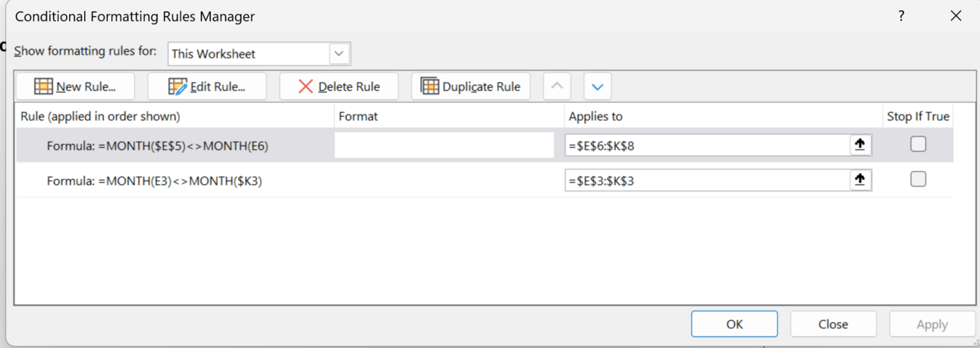
Task: Click inside the =$E$6:$K$8 Applies to field
Action: point(708,145)
